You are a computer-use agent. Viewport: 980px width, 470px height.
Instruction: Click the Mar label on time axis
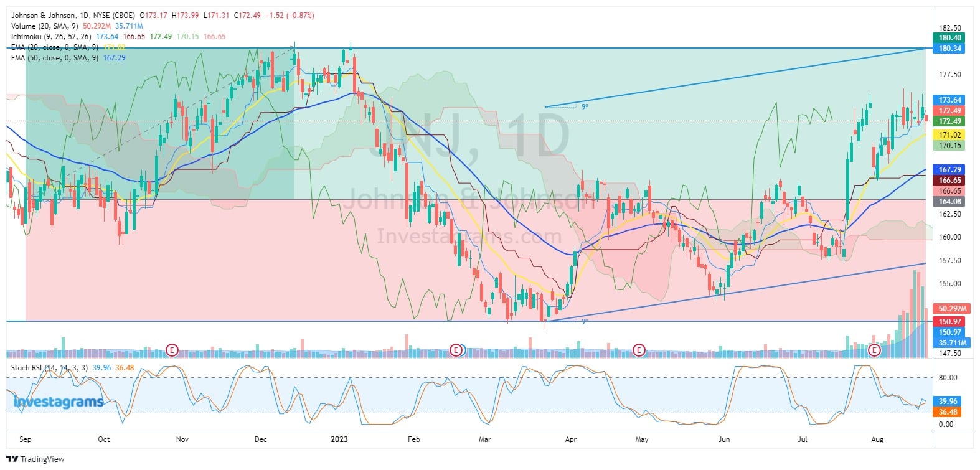click(x=485, y=439)
